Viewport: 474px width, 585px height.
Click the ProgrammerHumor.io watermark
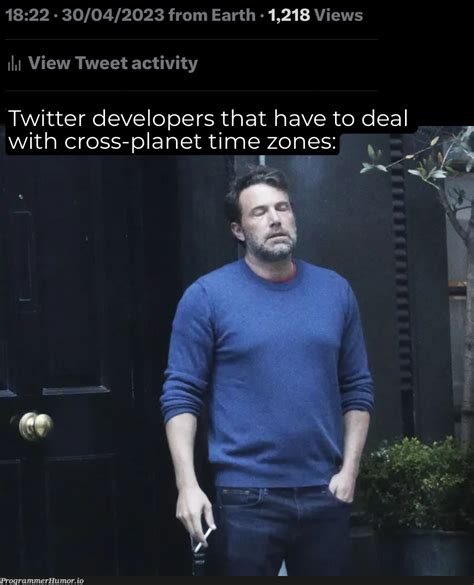tap(42, 581)
